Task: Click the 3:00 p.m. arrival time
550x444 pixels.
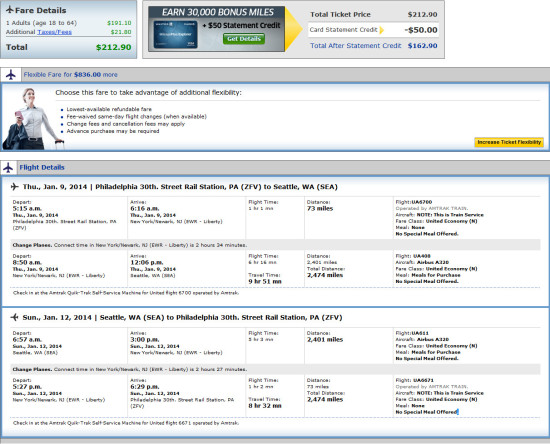Action: (145, 339)
